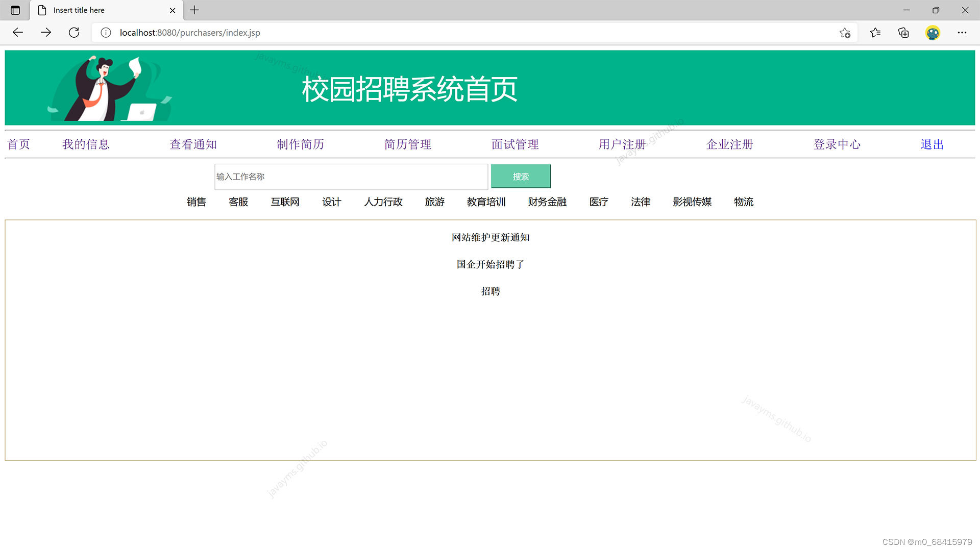This screenshot has width=980, height=551.
Task: Open a new browser tab
Action: [194, 10]
